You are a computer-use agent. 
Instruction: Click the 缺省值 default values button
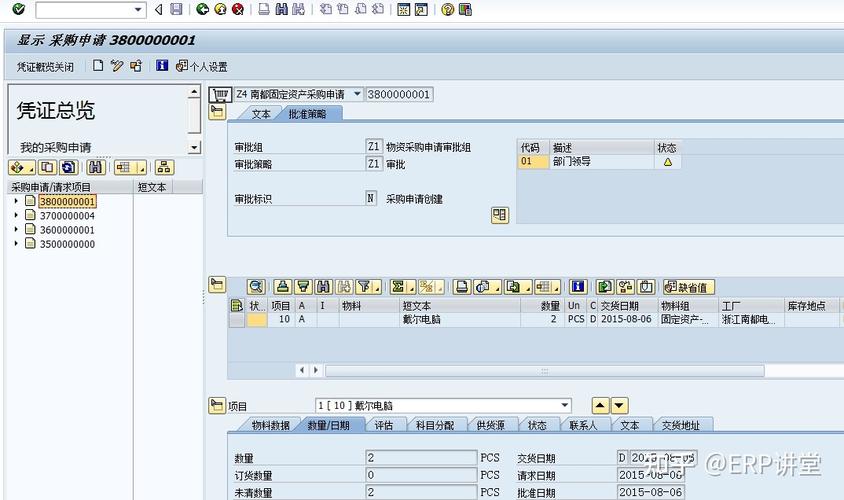688,287
